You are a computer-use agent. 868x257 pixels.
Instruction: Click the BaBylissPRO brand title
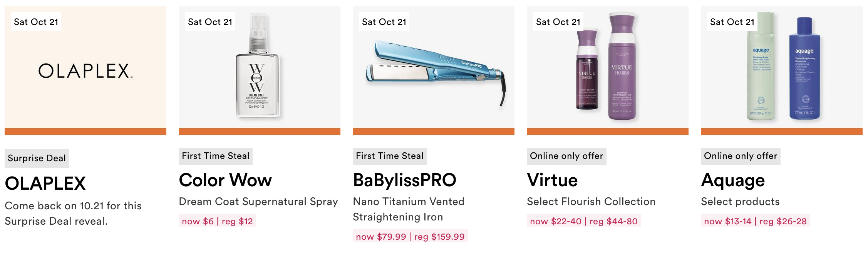[404, 180]
